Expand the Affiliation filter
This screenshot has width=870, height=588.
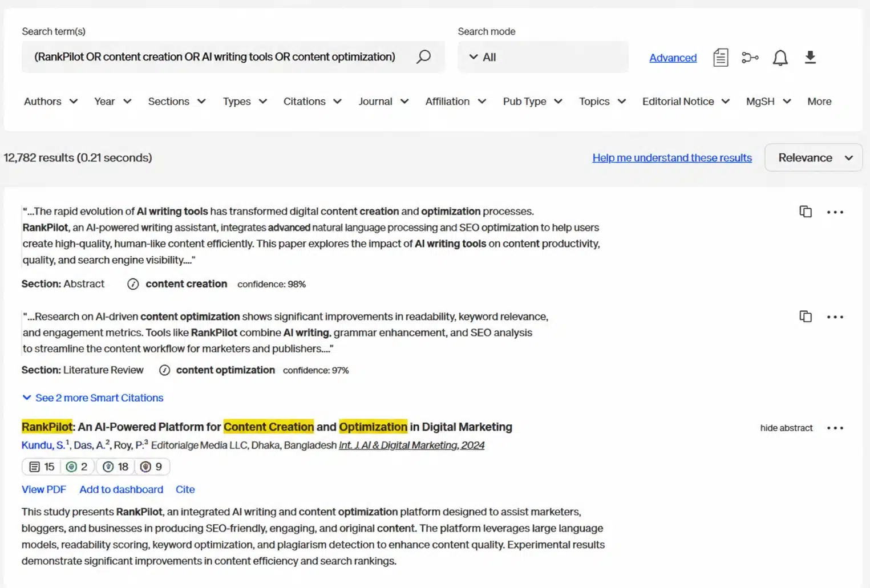(x=456, y=102)
